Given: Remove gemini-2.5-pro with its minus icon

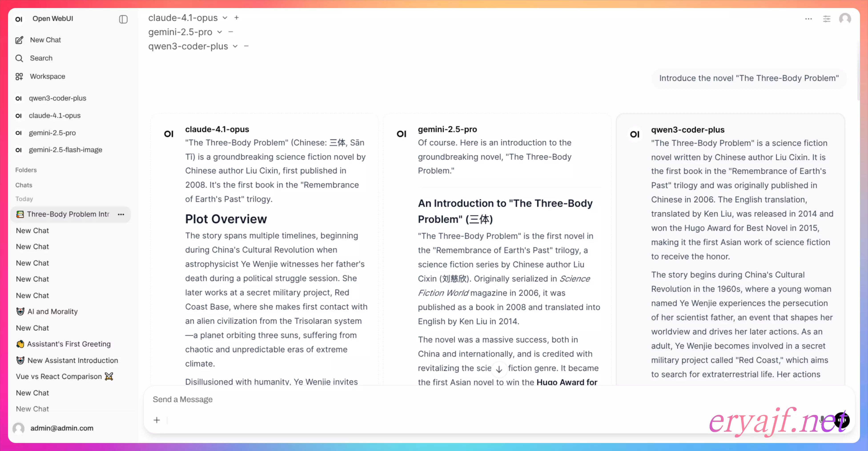Looking at the screenshot, I should click(231, 32).
